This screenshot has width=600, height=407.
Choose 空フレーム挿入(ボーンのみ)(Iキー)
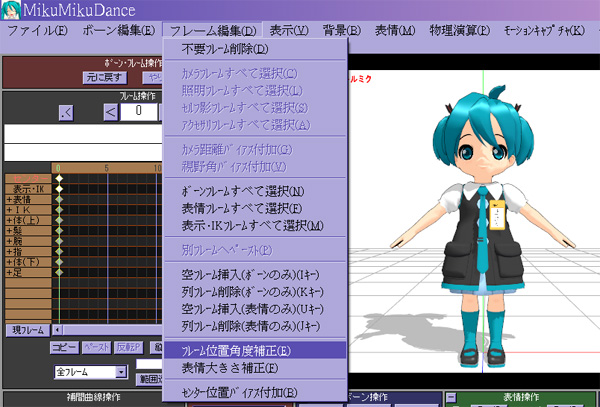255,275
